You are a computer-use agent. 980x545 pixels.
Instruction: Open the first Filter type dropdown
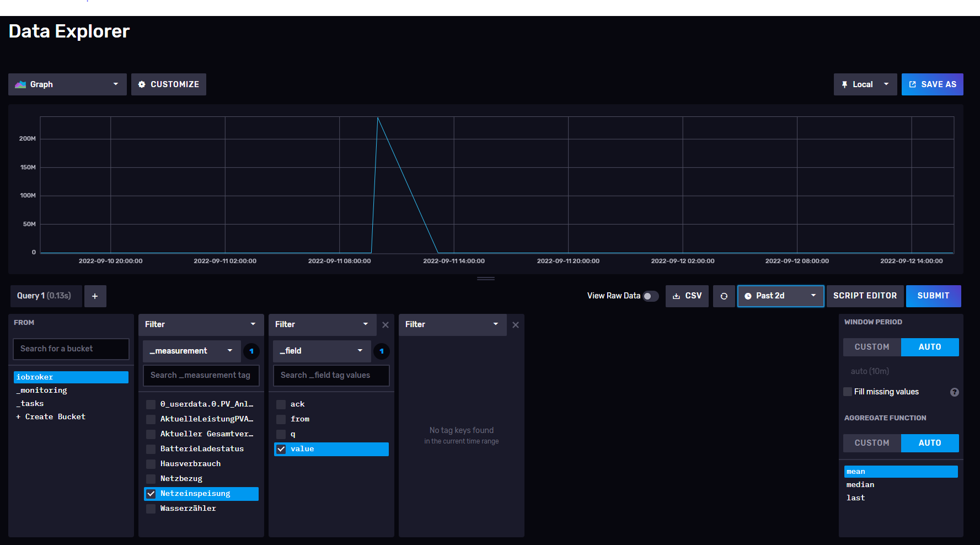[201, 325]
